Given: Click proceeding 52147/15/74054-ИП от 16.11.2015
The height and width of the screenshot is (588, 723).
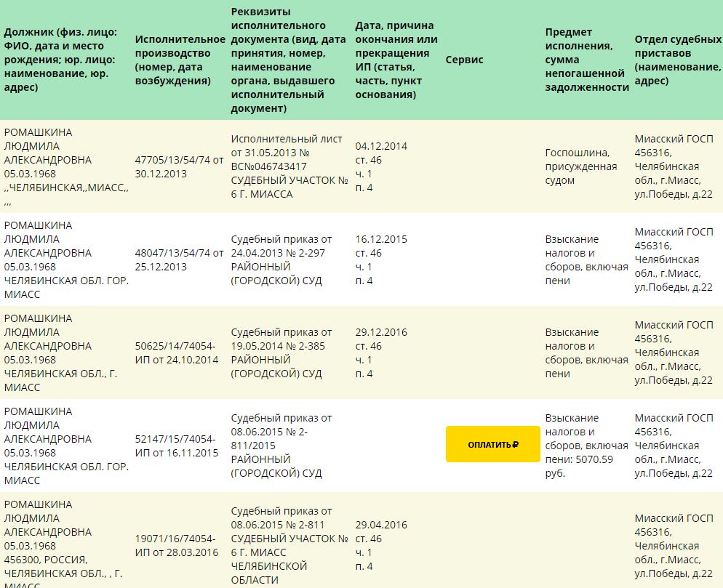Looking at the screenshot, I should 177,446.
